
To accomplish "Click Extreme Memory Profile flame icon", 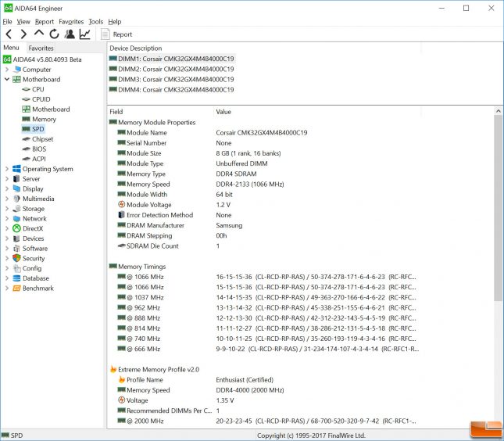I will (x=113, y=369).
